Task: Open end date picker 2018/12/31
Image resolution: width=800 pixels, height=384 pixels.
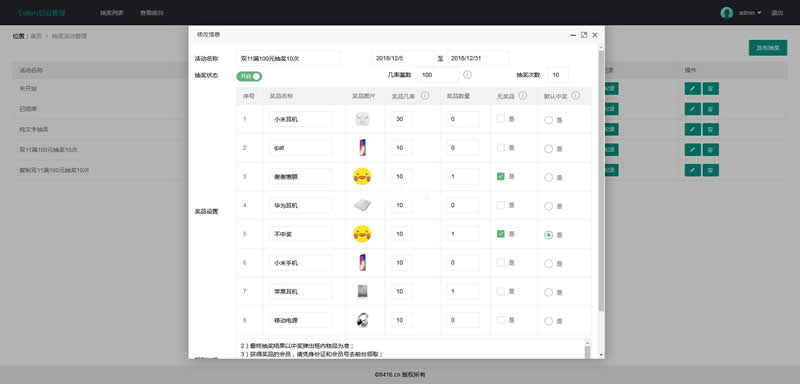Action: coord(477,58)
